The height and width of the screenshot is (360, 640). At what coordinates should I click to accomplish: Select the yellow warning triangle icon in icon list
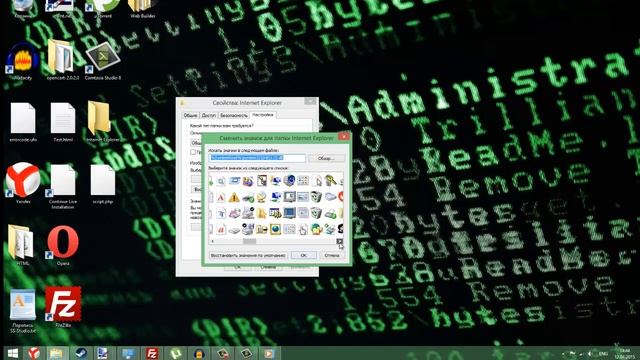(x=234, y=198)
